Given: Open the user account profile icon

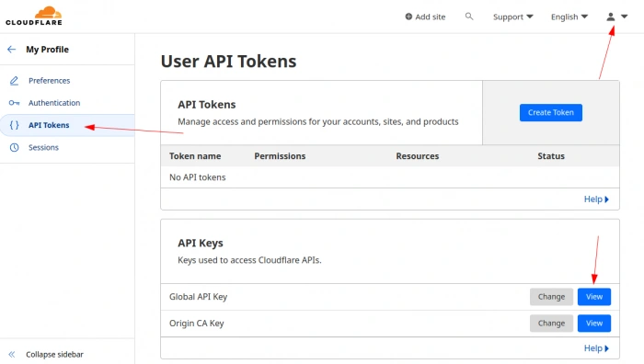Looking at the screenshot, I should pyautogui.click(x=611, y=17).
